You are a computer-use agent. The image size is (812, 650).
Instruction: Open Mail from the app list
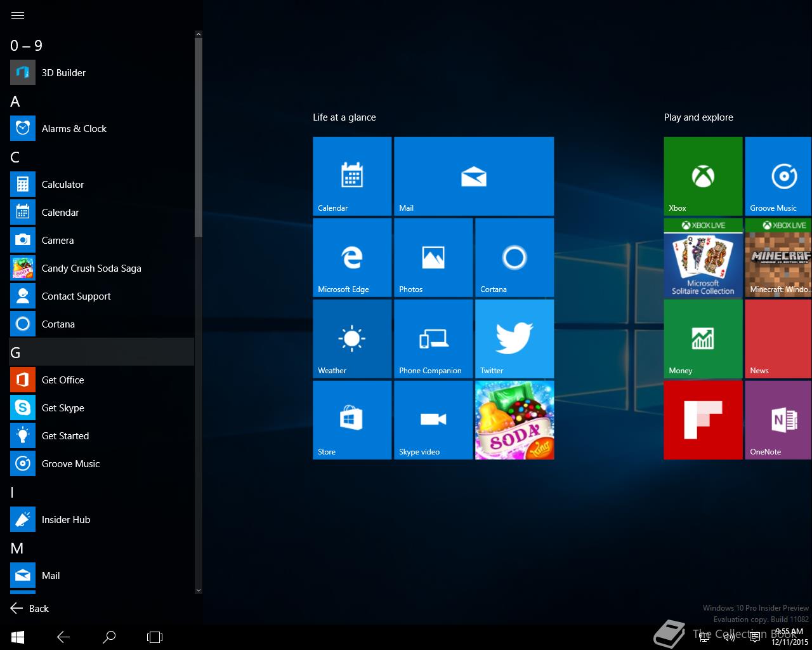tap(101, 575)
